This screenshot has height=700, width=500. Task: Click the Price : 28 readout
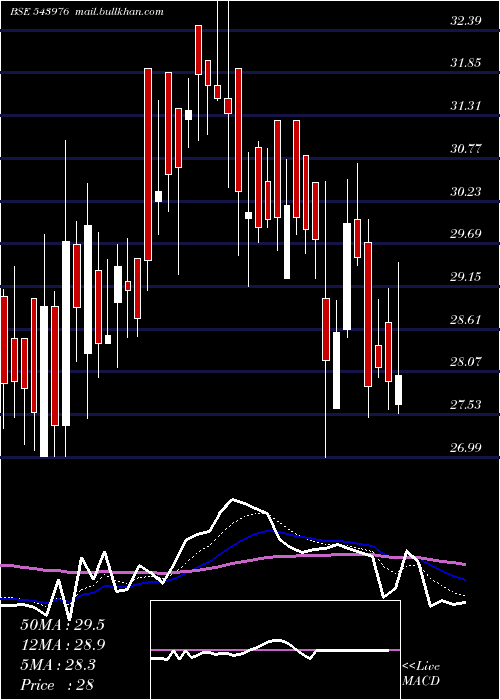click(x=57, y=685)
